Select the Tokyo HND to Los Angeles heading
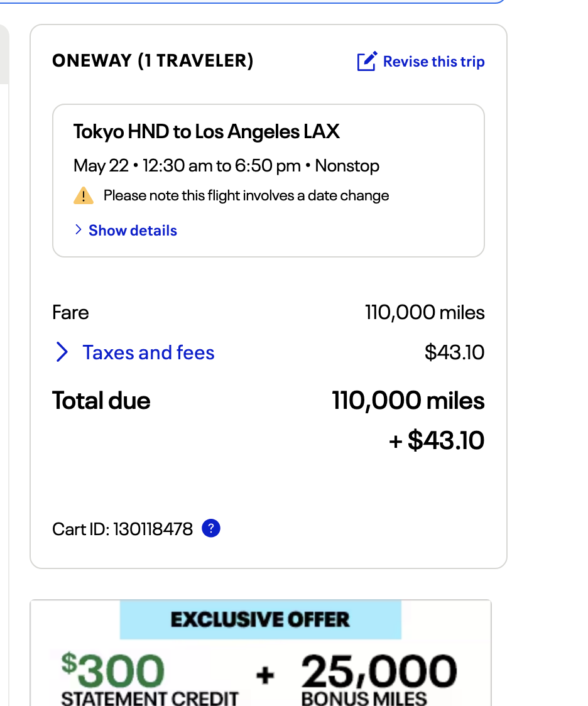This screenshot has width=588, height=706. pyautogui.click(x=207, y=132)
